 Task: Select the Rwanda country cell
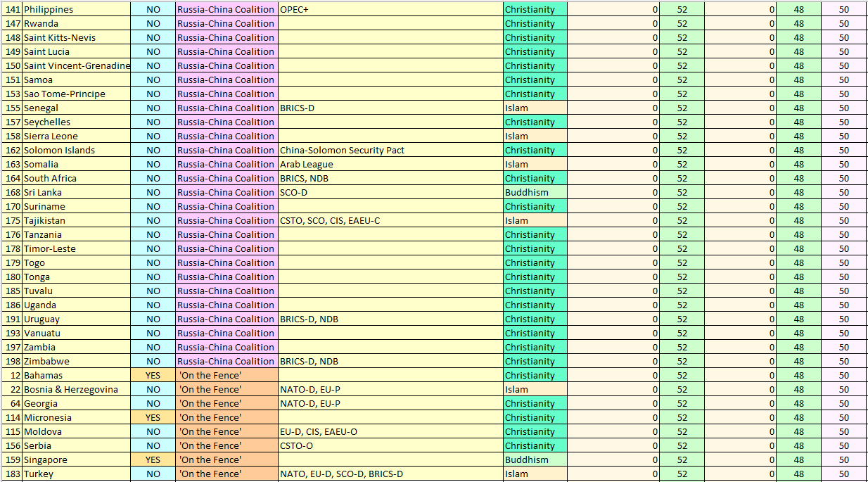coord(77,24)
